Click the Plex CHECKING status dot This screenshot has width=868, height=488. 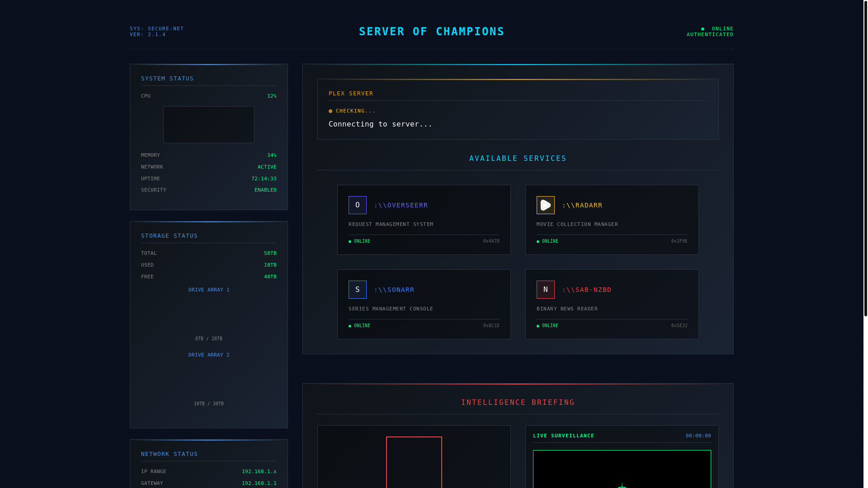pos(330,111)
